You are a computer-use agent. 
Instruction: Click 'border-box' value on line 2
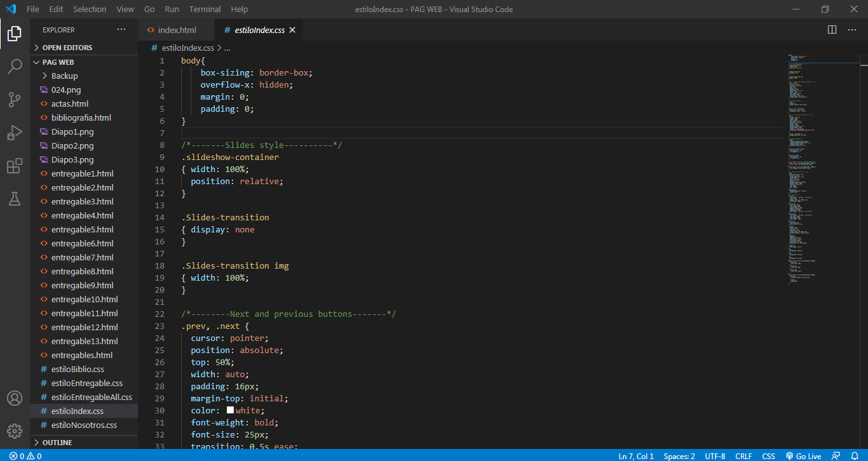(x=283, y=72)
